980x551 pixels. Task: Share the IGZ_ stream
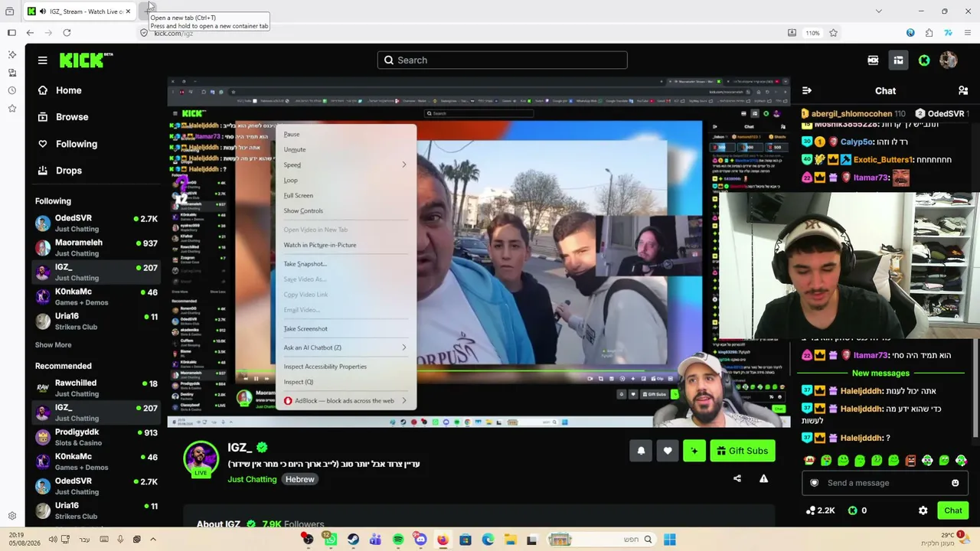click(737, 479)
